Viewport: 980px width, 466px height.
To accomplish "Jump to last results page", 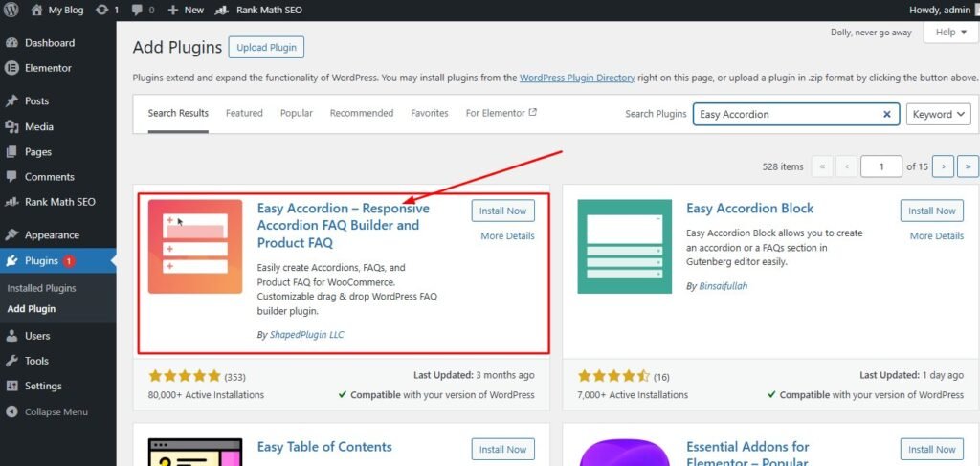I will 969,166.
